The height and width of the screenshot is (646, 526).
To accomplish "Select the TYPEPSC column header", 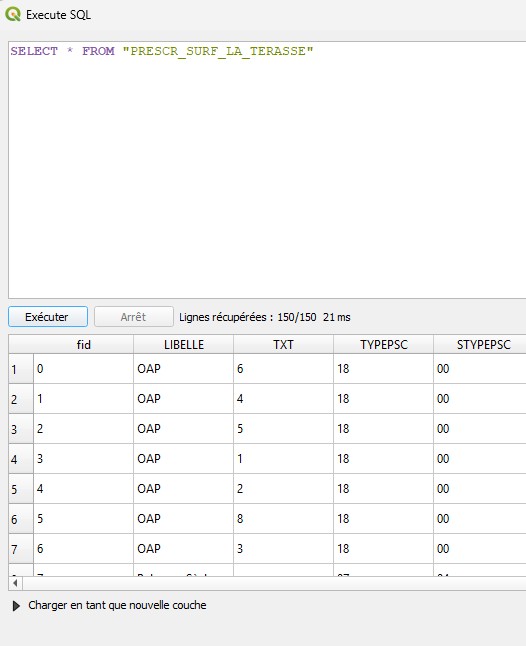I will point(383,344).
